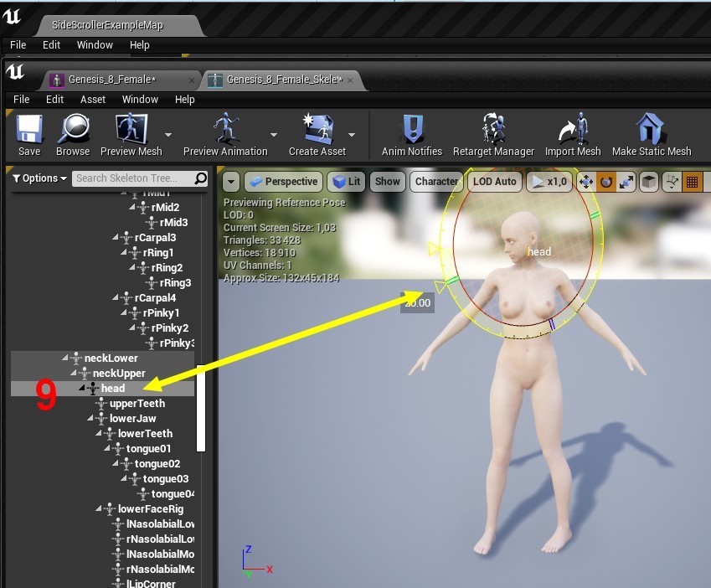Image resolution: width=711 pixels, height=588 pixels.
Task: Select the rPinky1 bone
Action: pos(161,312)
